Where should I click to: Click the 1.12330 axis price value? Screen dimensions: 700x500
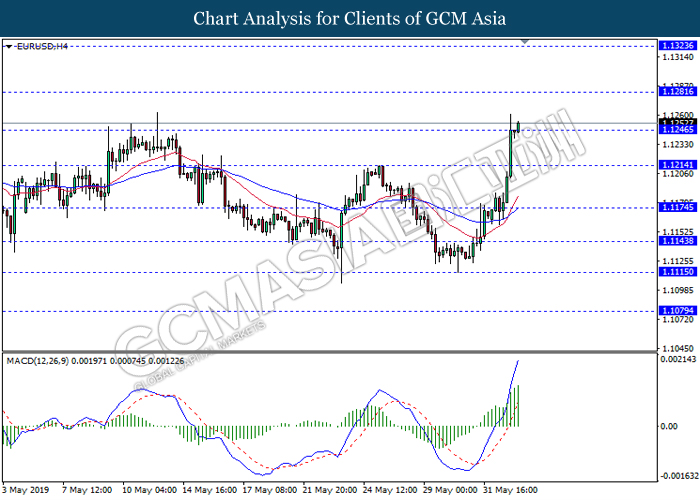[678, 145]
